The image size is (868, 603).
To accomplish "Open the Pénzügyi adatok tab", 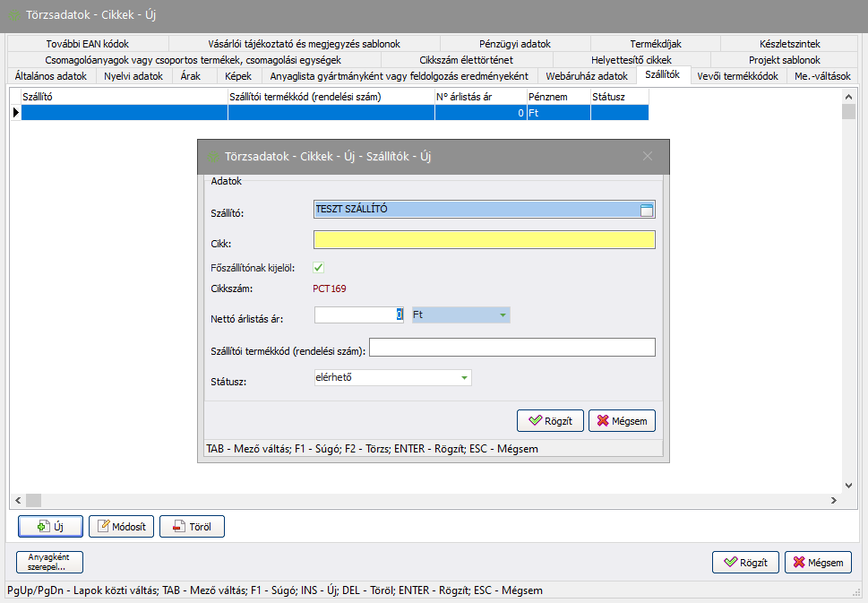I will coord(514,43).
